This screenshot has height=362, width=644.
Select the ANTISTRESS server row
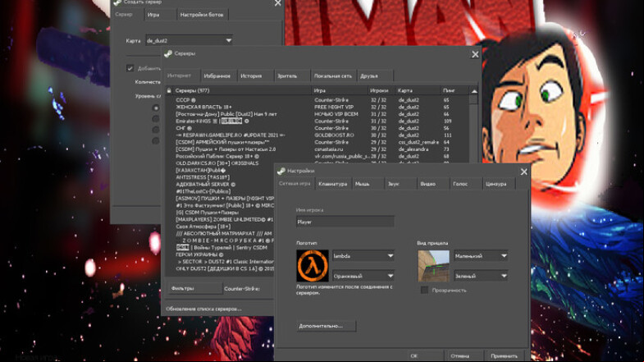220,177
